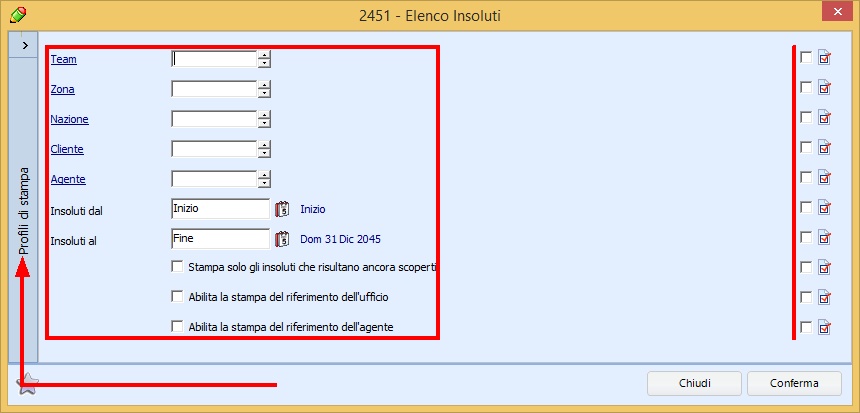
Task: Follow the Nazione link label
Action: (69, 119)
